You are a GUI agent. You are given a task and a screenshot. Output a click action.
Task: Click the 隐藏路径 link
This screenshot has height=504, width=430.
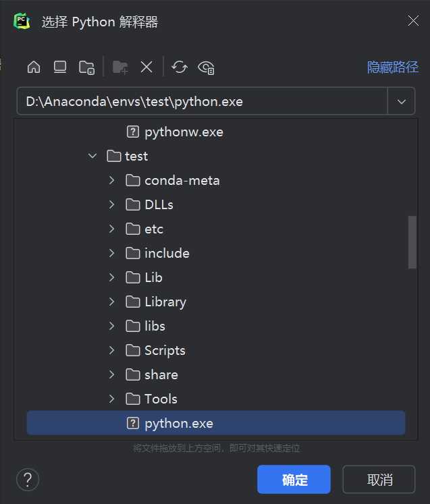(x=392, y=67)
